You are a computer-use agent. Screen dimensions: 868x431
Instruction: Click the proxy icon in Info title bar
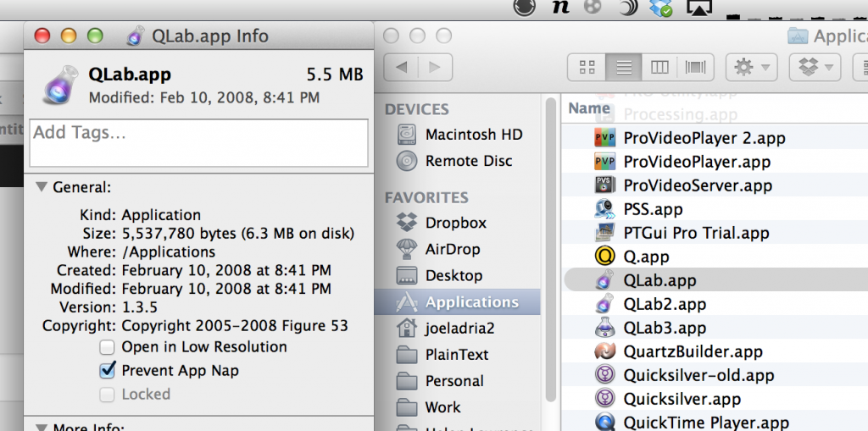(x=136, y=36)
